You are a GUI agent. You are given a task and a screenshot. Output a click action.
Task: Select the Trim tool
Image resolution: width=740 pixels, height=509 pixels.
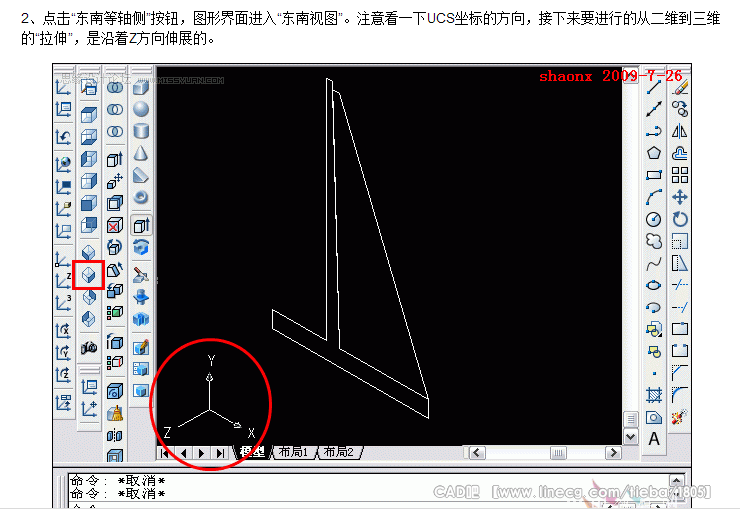click(680, 285)
